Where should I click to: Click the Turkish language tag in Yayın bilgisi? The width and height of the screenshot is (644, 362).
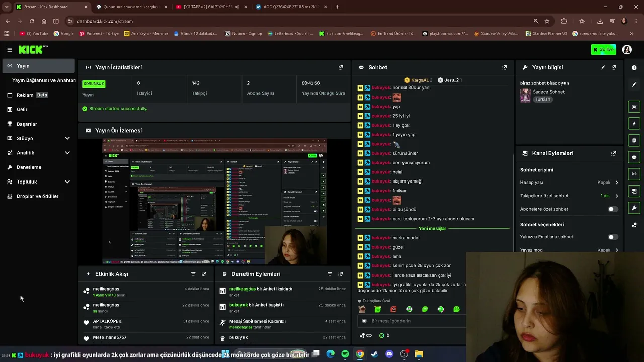pyautogui.click(x=542, y=99)
